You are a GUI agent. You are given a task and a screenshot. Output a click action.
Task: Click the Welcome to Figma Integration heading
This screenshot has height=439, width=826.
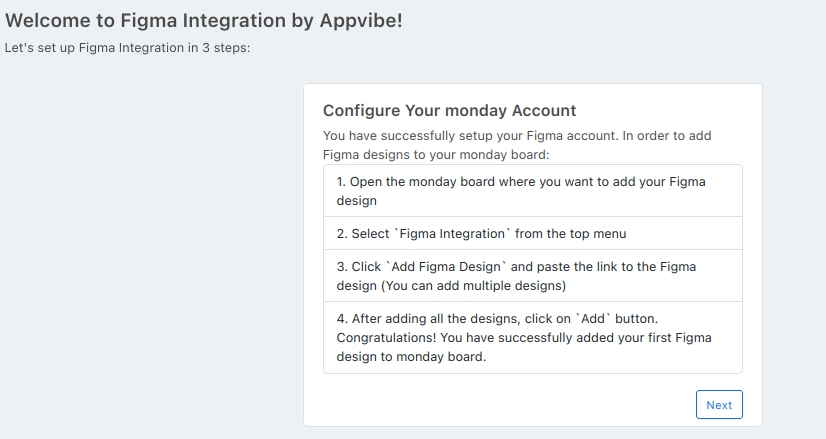pyautogui.click(x=204, y=21)
